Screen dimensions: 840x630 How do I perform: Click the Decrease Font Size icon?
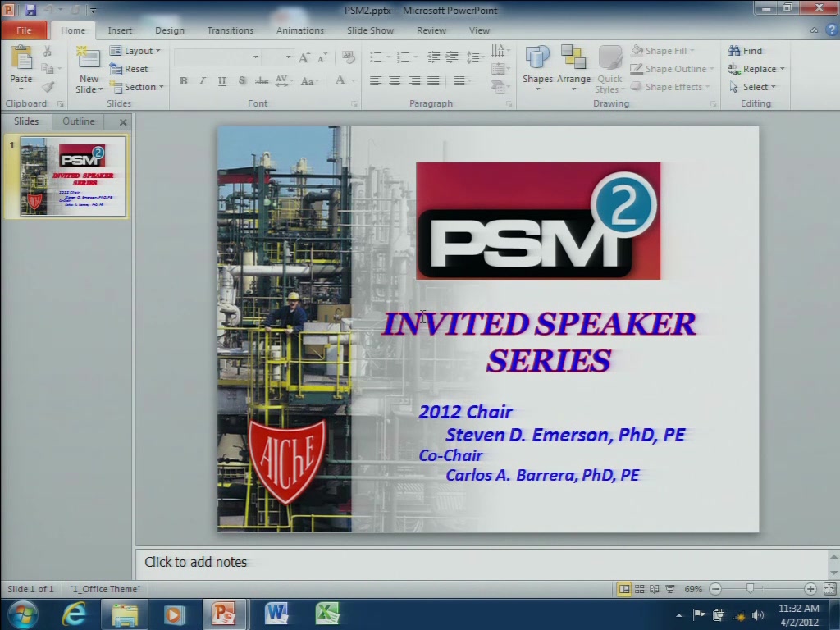point(322,57)
